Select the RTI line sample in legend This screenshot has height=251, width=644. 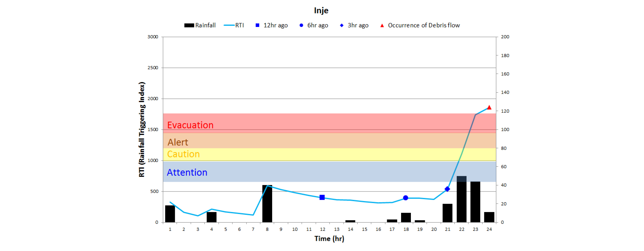pyautogui.click(x=229, y=25)
